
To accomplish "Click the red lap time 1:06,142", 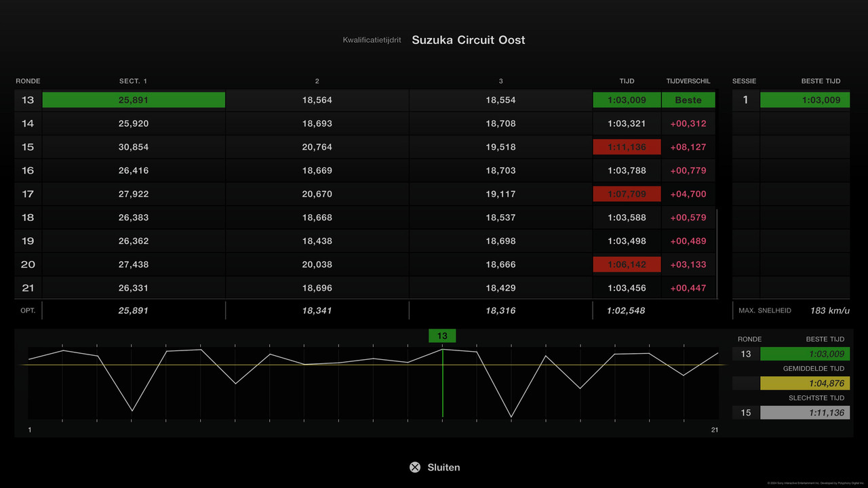I will pos(627,264).
